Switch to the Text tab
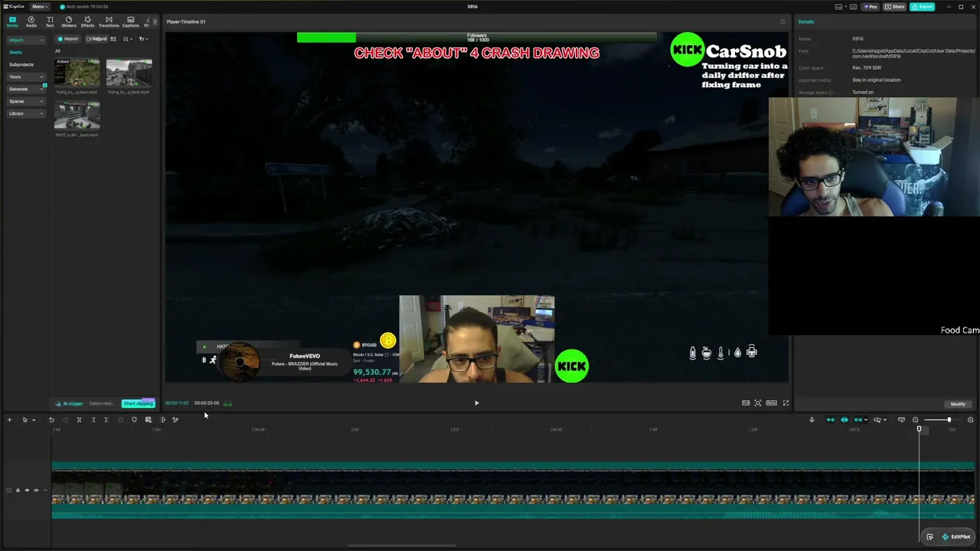 coord(50,21)
